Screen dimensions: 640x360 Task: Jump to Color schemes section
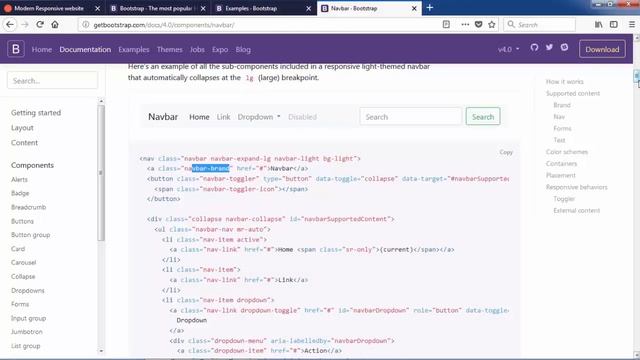point(567,152)
